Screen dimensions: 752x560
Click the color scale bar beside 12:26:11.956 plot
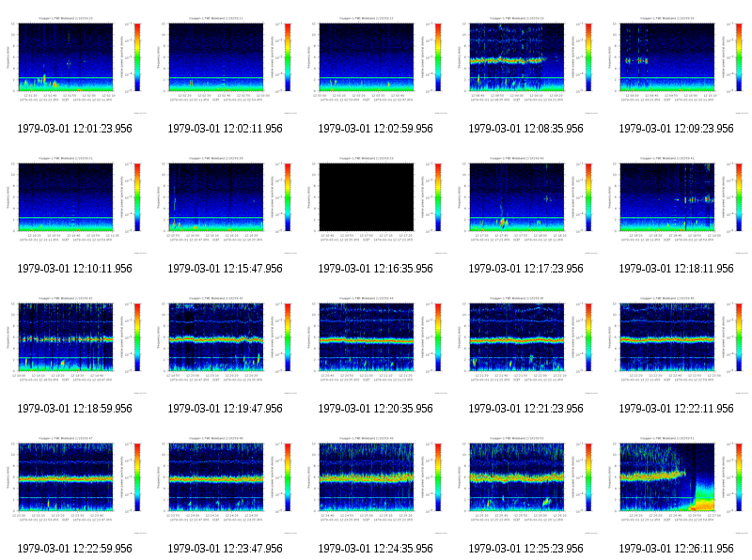click(739, 477)
